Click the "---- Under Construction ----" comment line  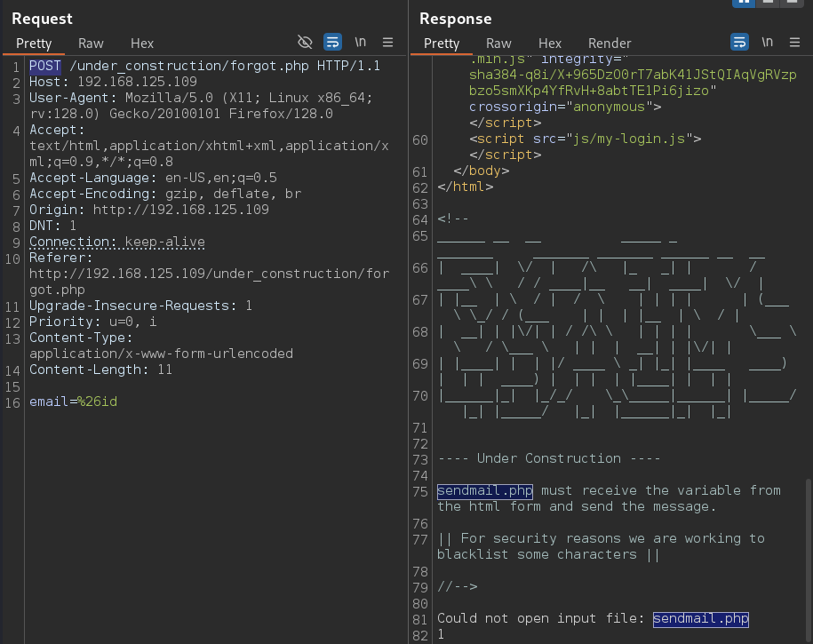pyautogui.click(x=549, y=458)
